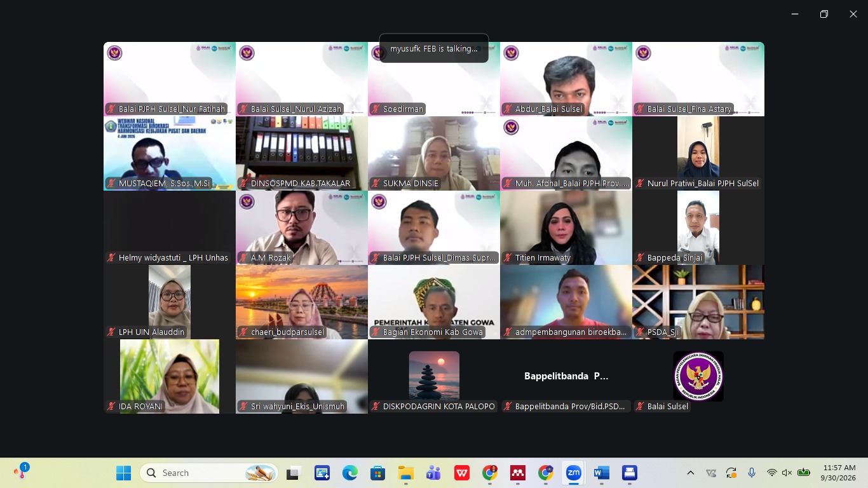The image size is (868, 488).
Task: Select the PSDA_Sji video tile
Action: [698, 302]
